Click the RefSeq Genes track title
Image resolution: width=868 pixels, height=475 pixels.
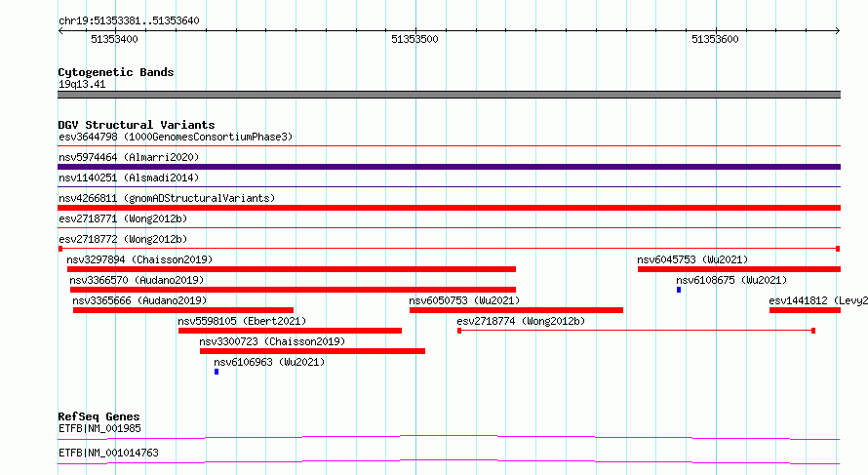coord(99,416)
